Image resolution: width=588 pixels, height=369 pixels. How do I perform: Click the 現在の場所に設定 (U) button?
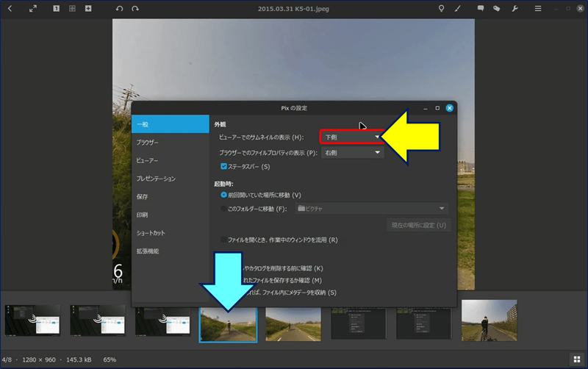tap(418, 226)
